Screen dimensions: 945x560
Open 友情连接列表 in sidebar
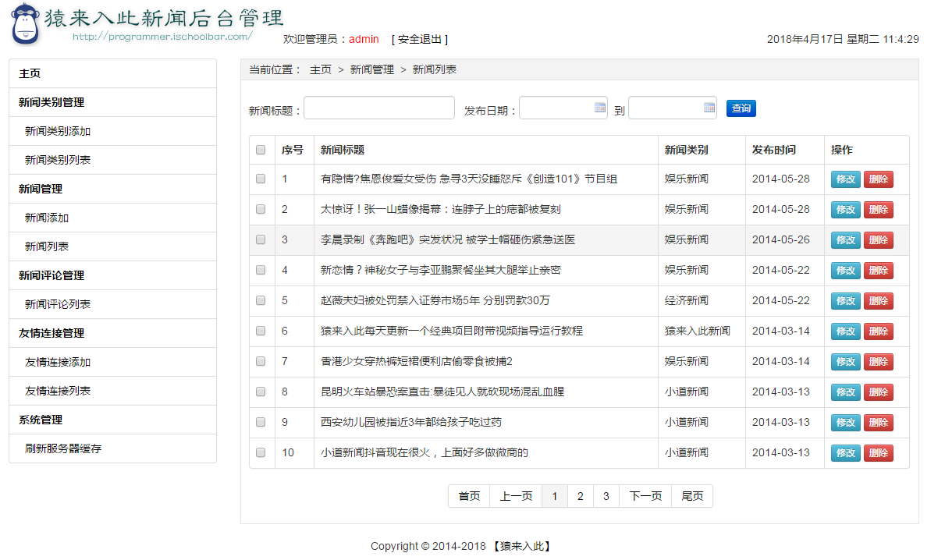[x=112, y=391]
